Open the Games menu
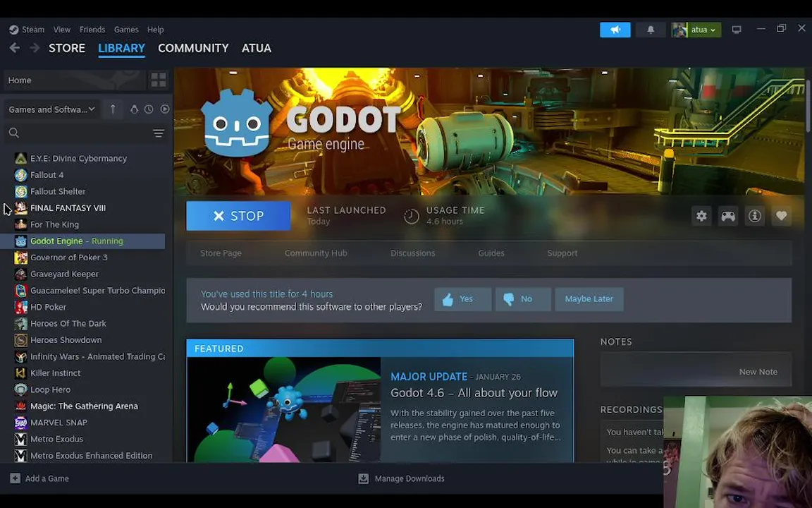Viewport: 812px width, 508px height. pos(126,30)
